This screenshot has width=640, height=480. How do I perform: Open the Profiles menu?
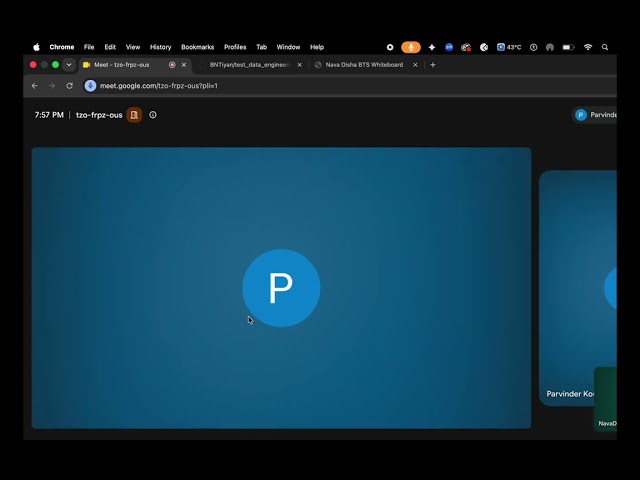pyautogui.click(x=235, y=47)
